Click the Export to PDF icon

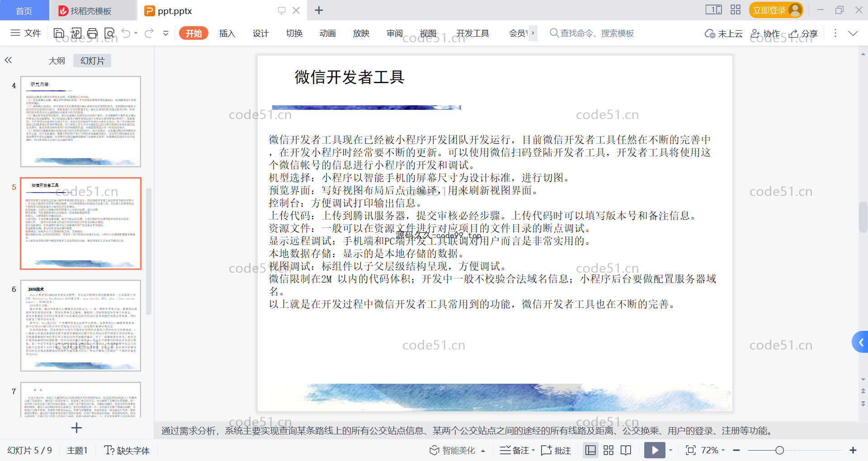76,33
